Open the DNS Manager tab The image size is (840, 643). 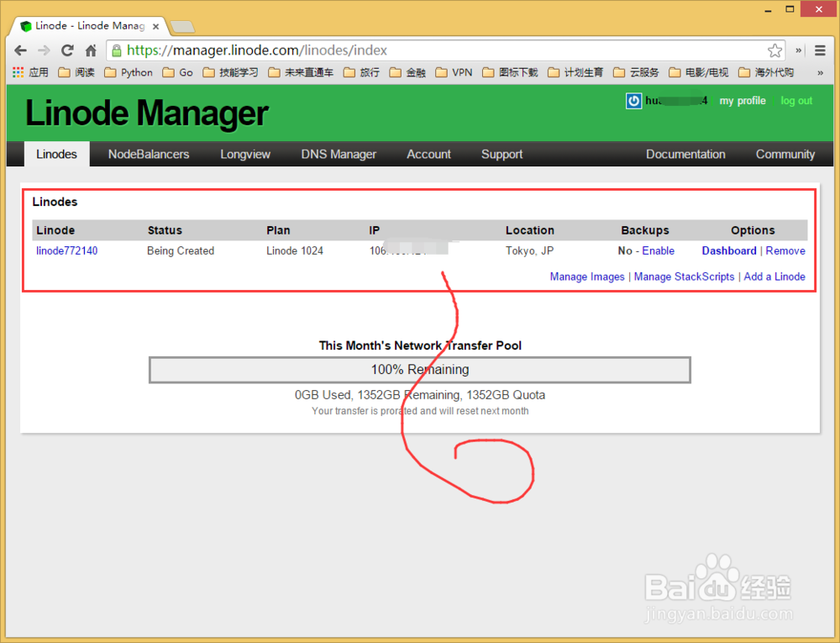pyautogui.click(x=339, y=155)
